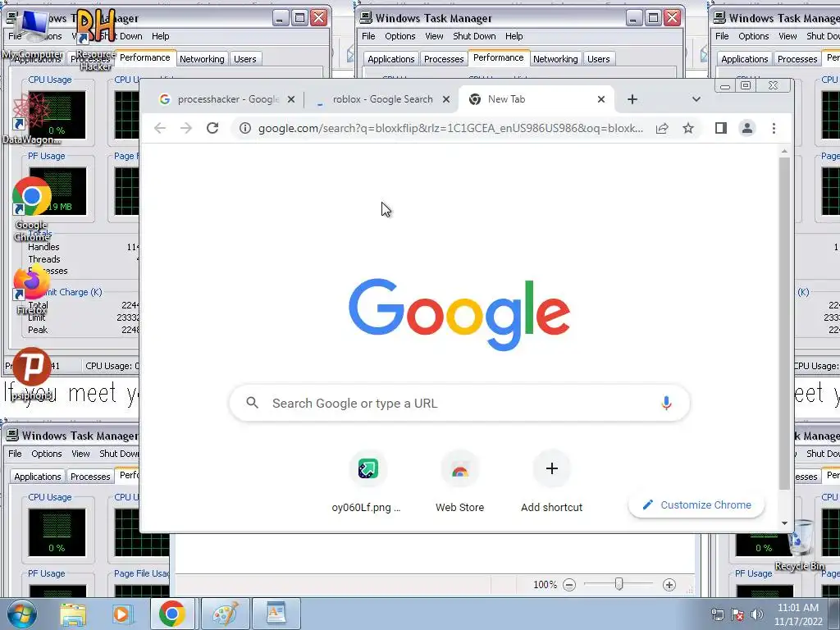Open the Chrome profile avatar
The height and width of the screenshot is (630, 840).
tap(746, 128)
